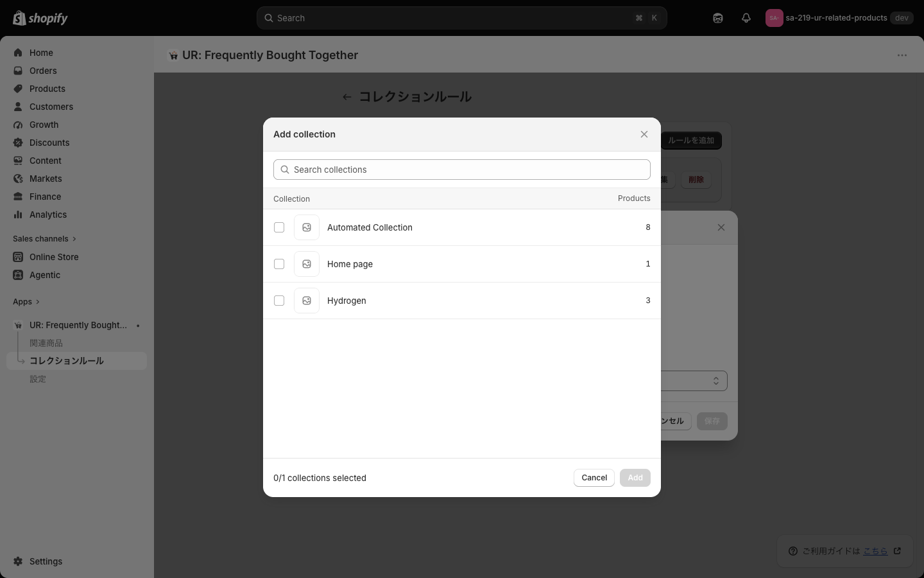This screenshot has width=924, height=578.
Task: Click the Analytics icon in sidebar
Action: 18,215
